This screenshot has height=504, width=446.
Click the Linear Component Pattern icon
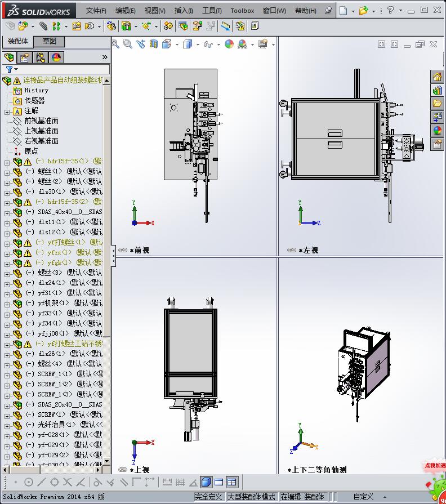[x=56, y=26]
